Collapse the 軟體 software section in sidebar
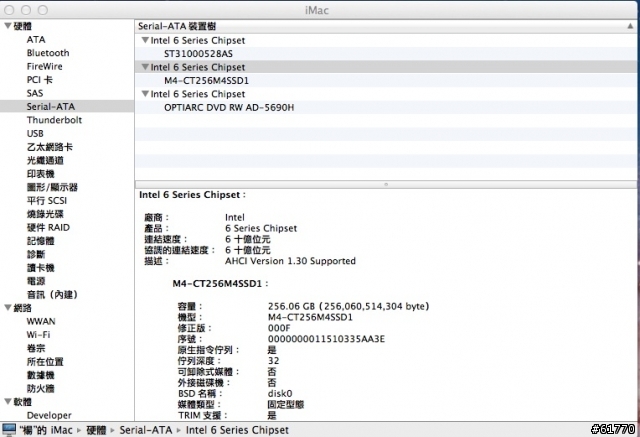 point(8,402)
